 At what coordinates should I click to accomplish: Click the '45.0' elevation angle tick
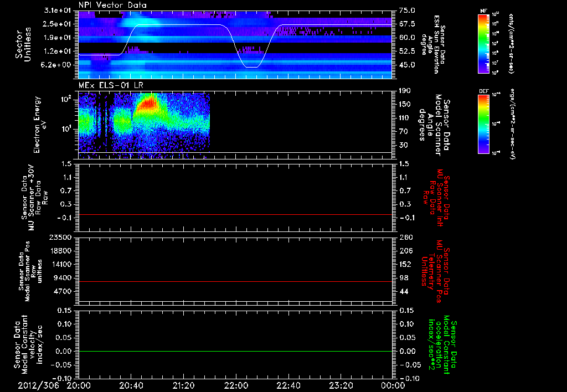point(407,65)
